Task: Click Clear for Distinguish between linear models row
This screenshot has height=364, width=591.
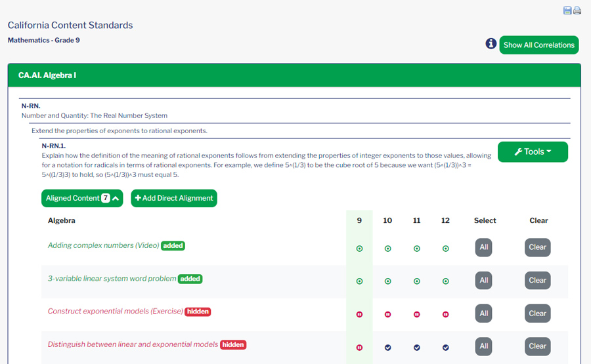Action: tap(537, 346)
